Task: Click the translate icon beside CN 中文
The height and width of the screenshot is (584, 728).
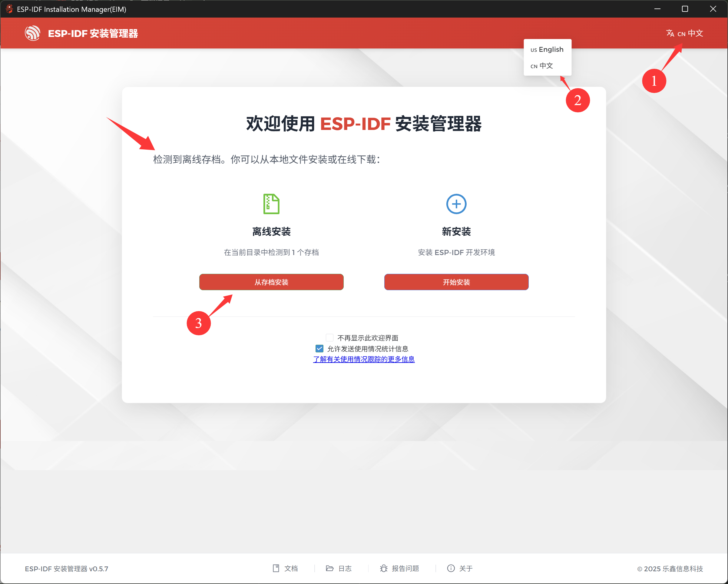Action: click(670, 33)
